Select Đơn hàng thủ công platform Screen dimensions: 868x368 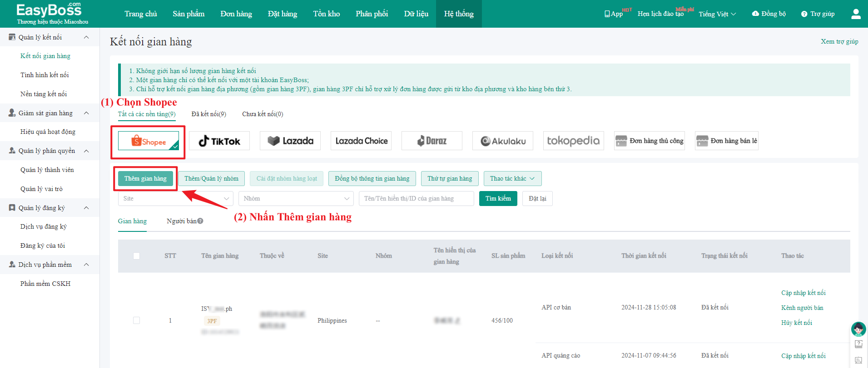tap(650, 141)
